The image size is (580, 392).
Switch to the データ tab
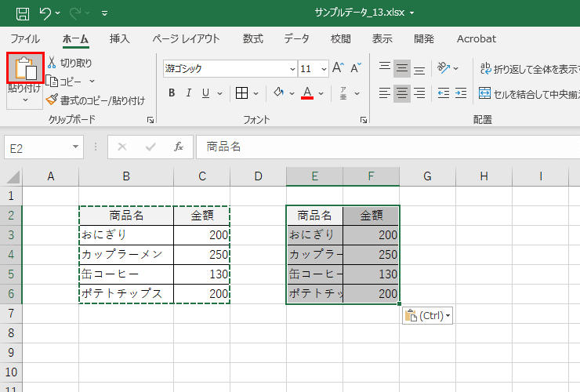point(296,39)
